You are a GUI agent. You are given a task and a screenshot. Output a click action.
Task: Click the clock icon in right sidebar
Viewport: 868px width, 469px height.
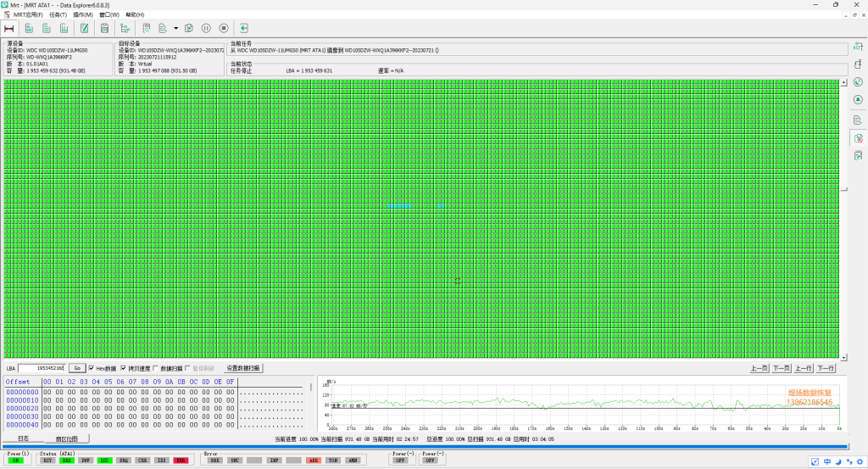pyautogui.click(x=858, y=81)
